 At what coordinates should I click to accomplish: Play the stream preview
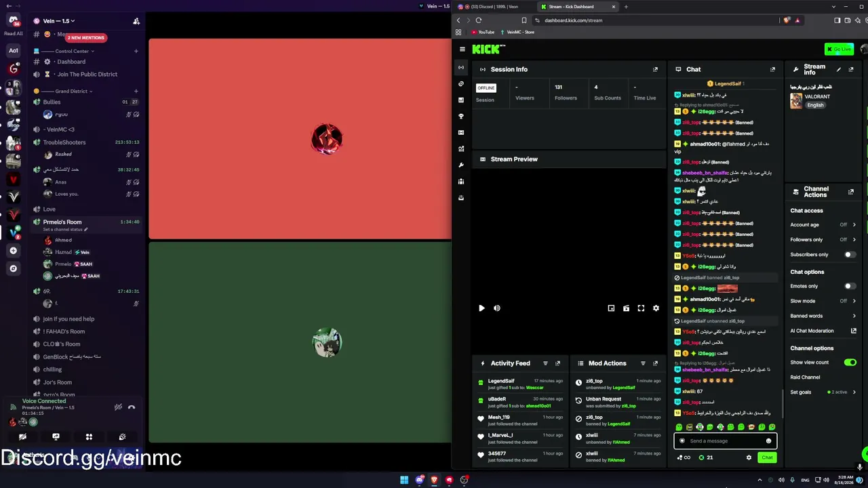pos(481,308)
